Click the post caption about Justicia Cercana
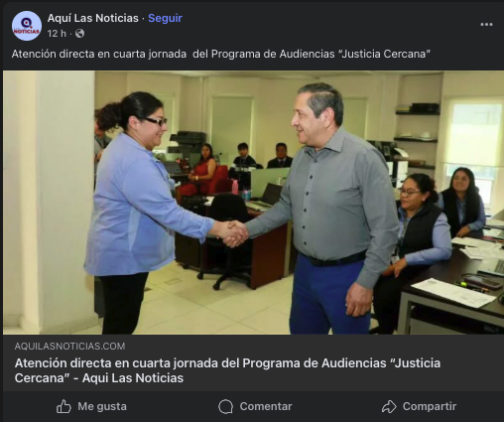 tap(221, 54)
